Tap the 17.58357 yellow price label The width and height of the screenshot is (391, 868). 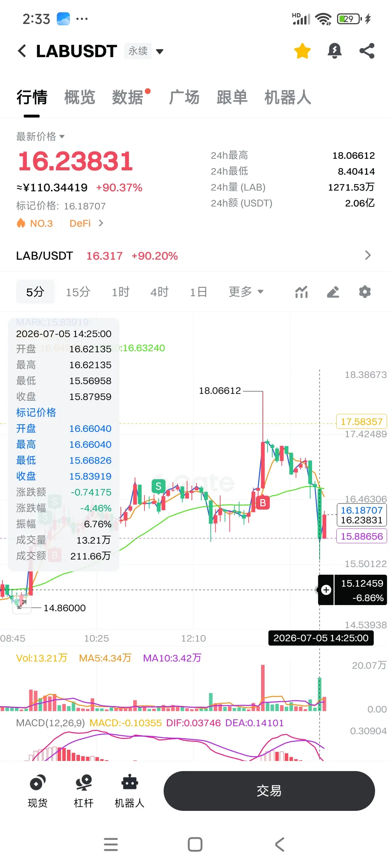(x=362, y=421)
